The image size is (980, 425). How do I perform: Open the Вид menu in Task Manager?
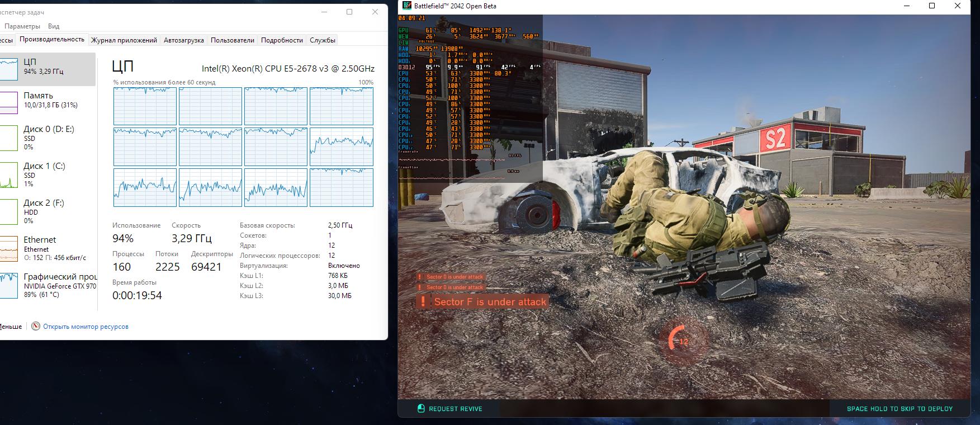point(54,26)
